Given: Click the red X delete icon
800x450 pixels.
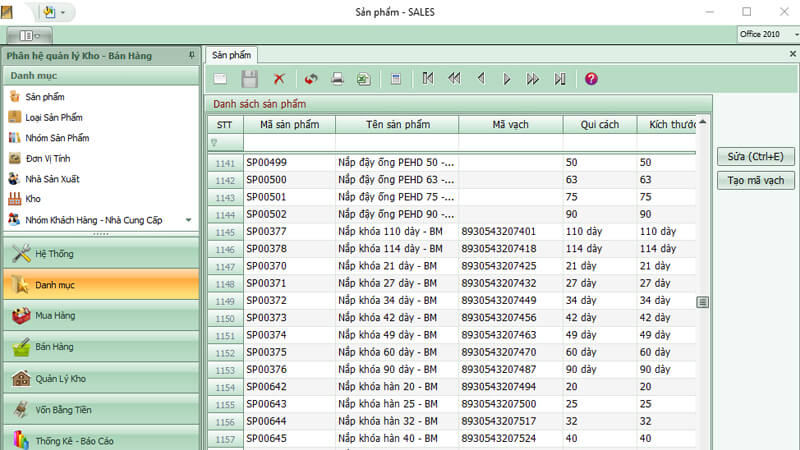Looking at the screenshot, I should tap(279, 79).
